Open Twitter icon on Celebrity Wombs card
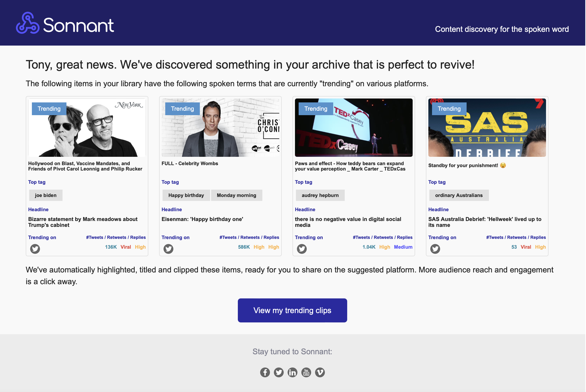Screen dimensions: 586x392 [169, 249]
